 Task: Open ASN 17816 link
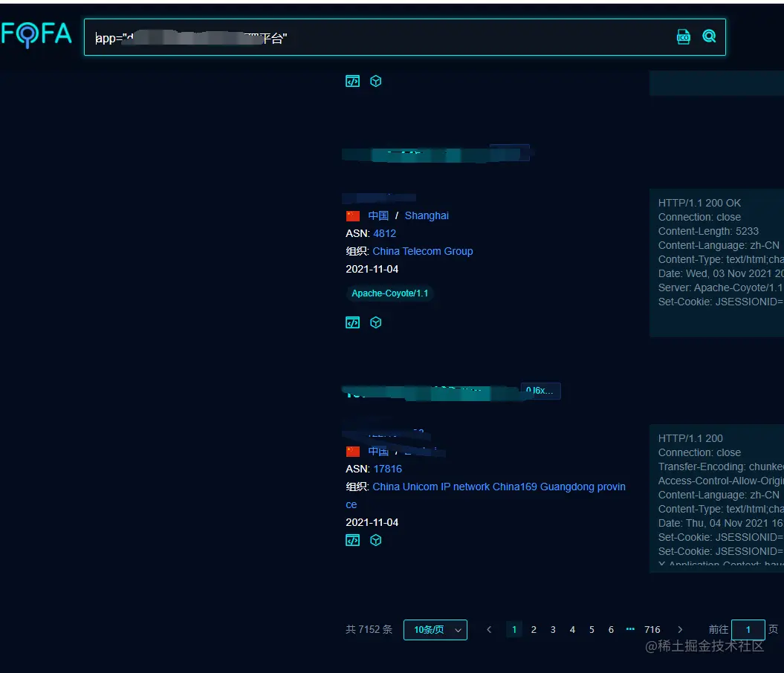(x=387, y=469)
